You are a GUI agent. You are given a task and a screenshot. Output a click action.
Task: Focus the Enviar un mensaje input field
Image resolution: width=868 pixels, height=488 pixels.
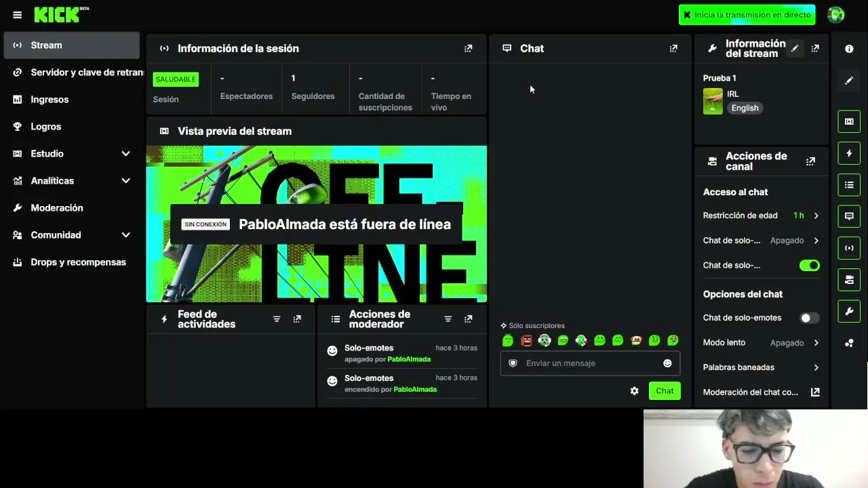590,363
